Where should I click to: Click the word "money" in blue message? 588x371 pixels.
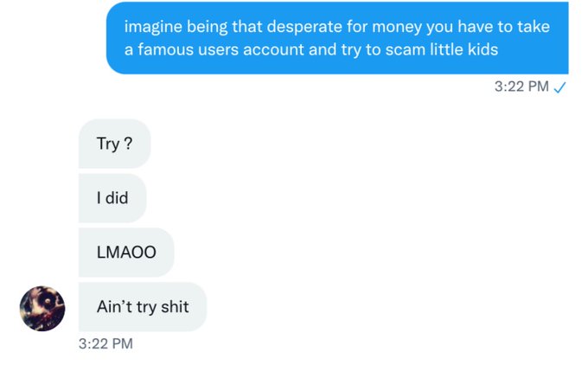[397, 28]
